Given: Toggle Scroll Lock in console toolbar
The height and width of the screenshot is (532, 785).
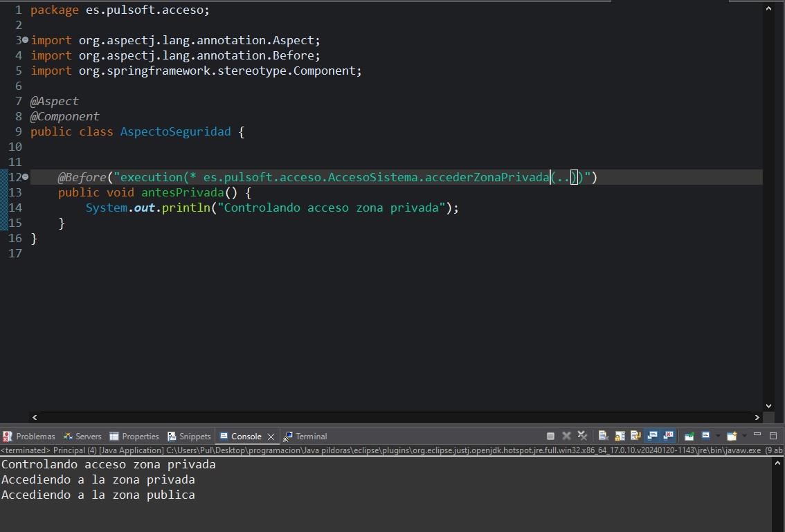Looking at the screenshot, I should [x=619, y=437].
